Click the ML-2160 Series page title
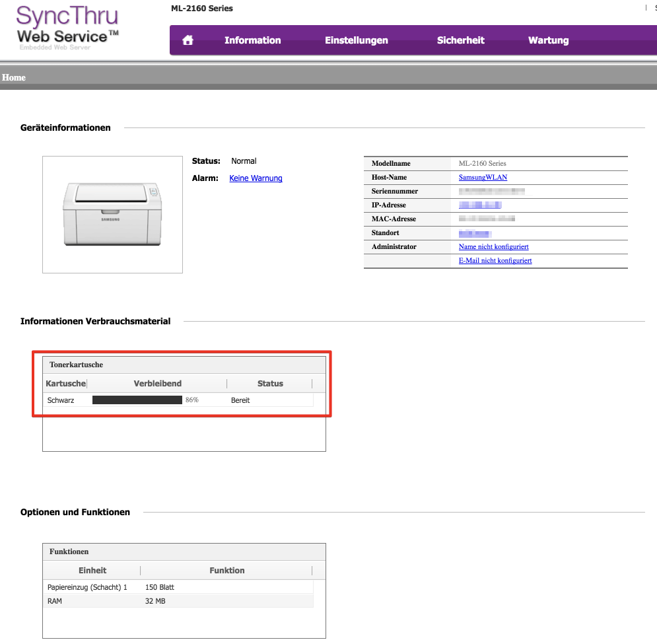This screenshot has width=657, height=644. point(202,9)
